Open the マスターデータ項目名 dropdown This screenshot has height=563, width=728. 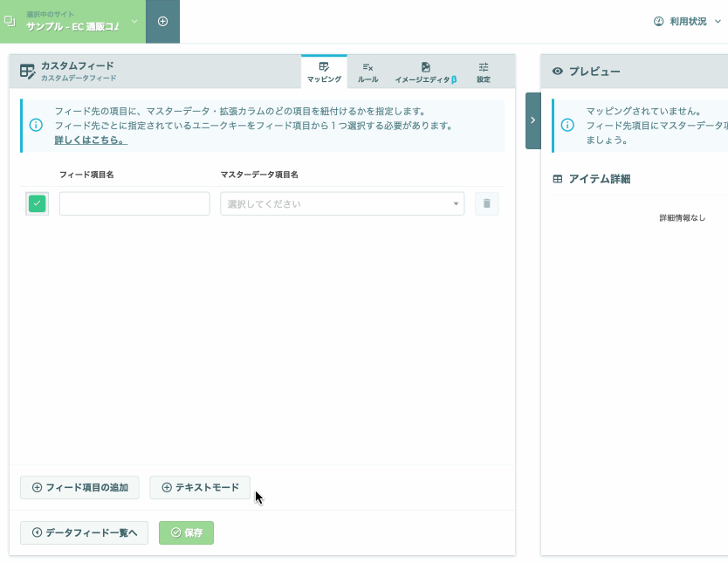point(342,203)
